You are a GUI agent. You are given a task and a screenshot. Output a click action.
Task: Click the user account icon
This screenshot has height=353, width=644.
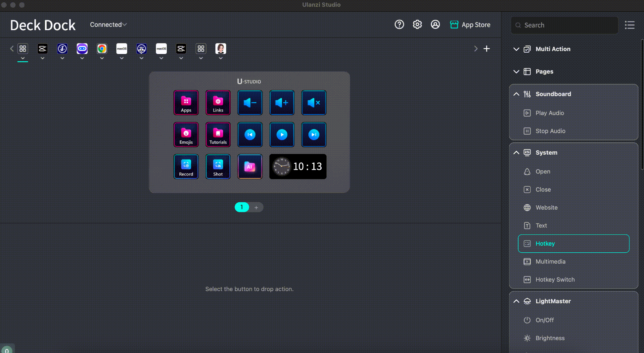[435, 25]
